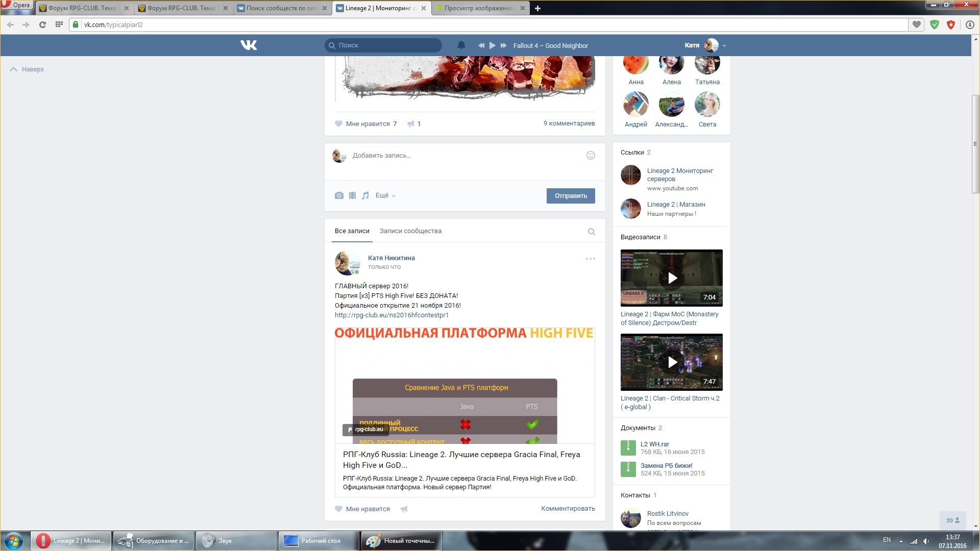Bookmark page with heart icon in address bar
The image size is (980, 551).
pyautogui.click(x=917, y=24)
